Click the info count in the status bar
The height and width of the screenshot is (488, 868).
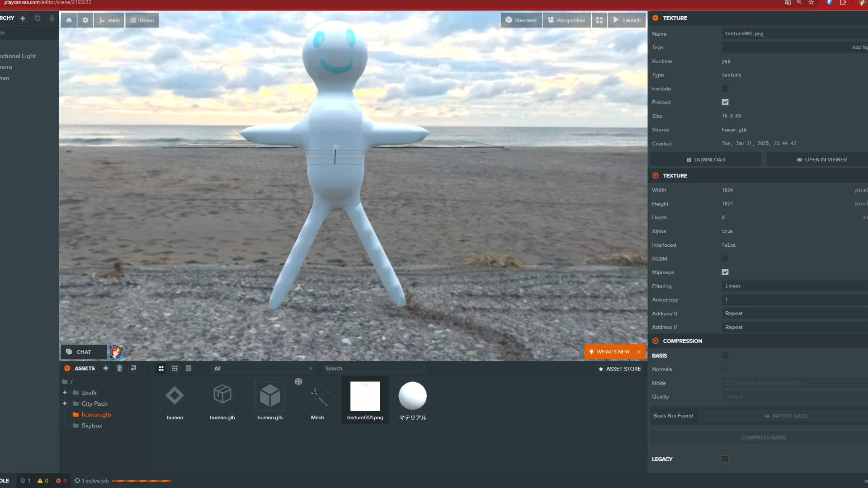click(26, 481)
